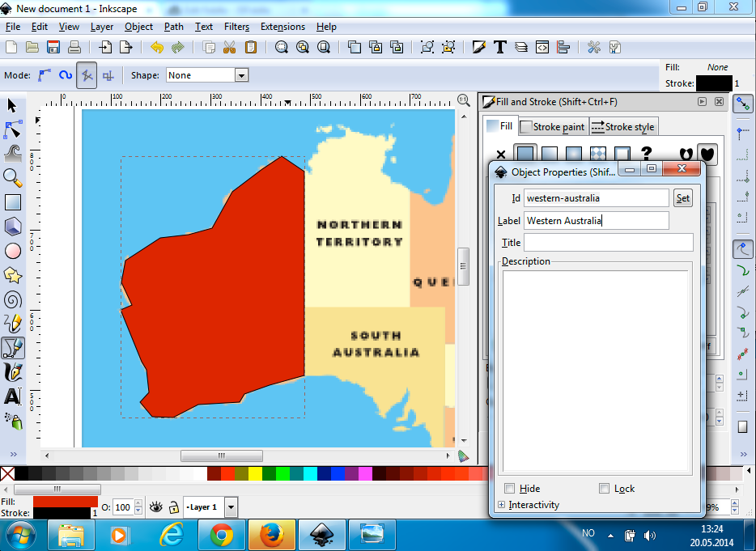
Task: Switch to the Stroke paint tab
Action: tap(553, 126)
